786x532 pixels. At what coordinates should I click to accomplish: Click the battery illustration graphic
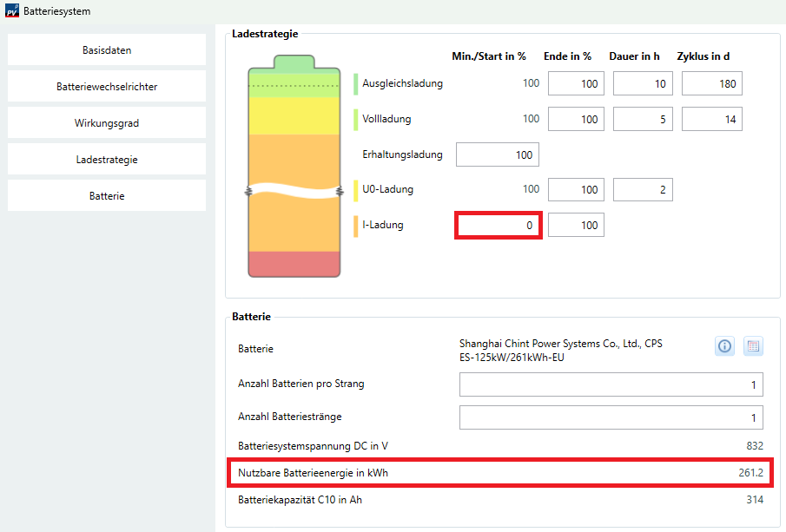click(x=293, y=165)
